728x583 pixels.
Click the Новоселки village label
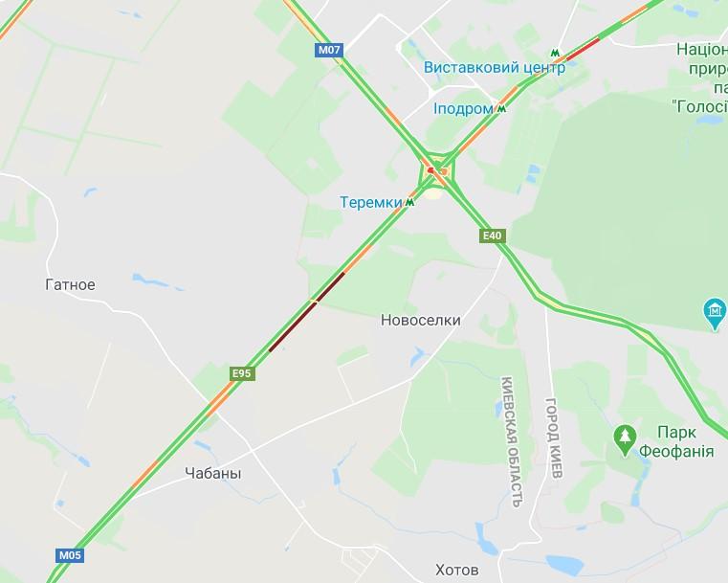(421, 320)
